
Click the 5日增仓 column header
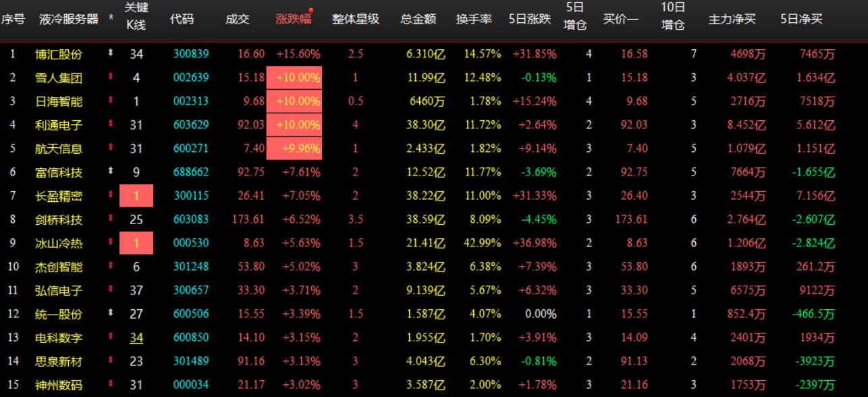pos(575,16)
